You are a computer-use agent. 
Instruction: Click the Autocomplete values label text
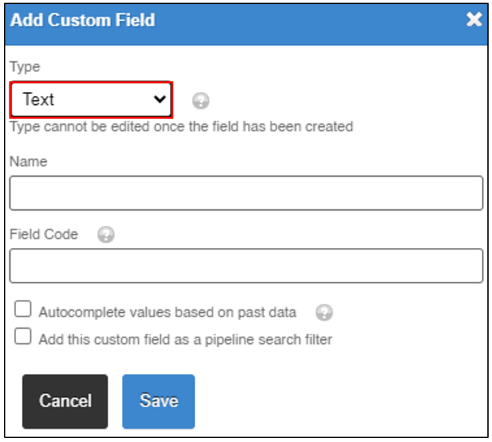pos(167,312)
